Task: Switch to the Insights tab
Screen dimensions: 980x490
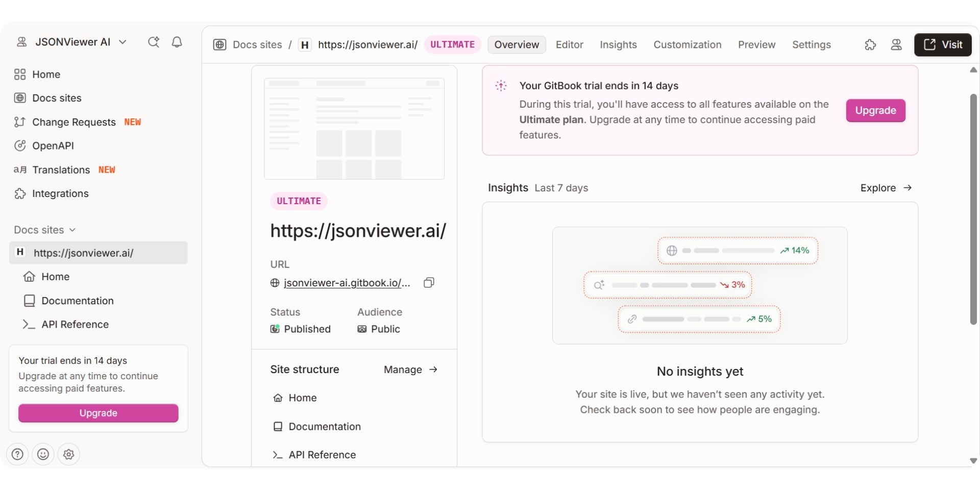Action: coord(618,44)
